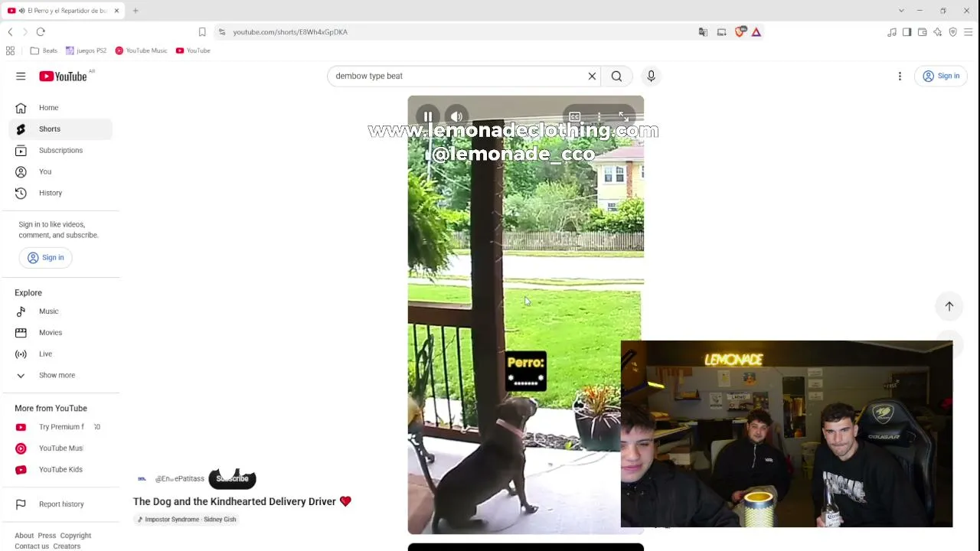The width and height of the screenshot is (980, 551).
Task: Go back in browser history
Action: (10, 32)
